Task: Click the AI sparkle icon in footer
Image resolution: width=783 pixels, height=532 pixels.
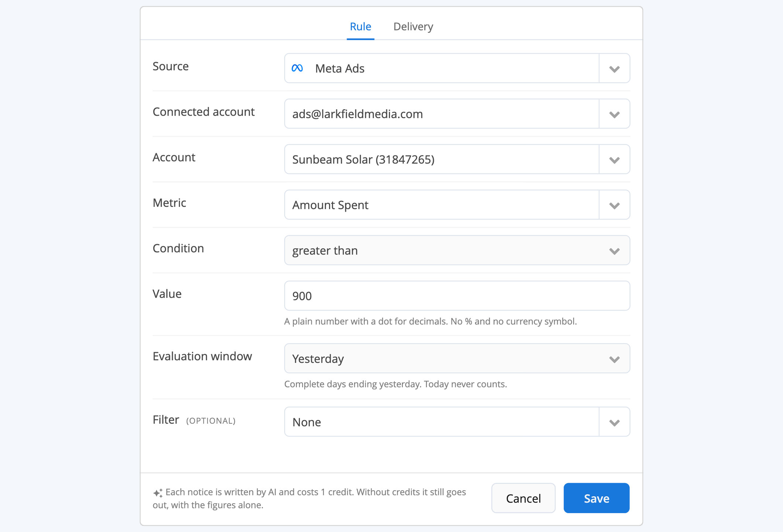Action: pos(158,493)
